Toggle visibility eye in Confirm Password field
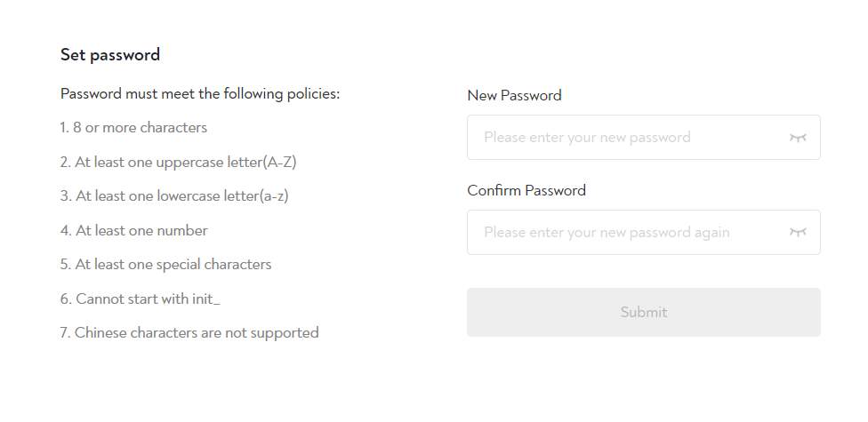This screenshot has width=868, height=422. pyautogui.click(x=798, y=233)
